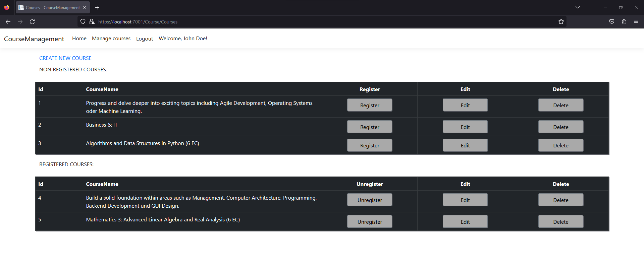Expand the list all tabs chevron
The width and height of the screenshot is (644, 277).
pyautogui.click(x=578, y=7)
